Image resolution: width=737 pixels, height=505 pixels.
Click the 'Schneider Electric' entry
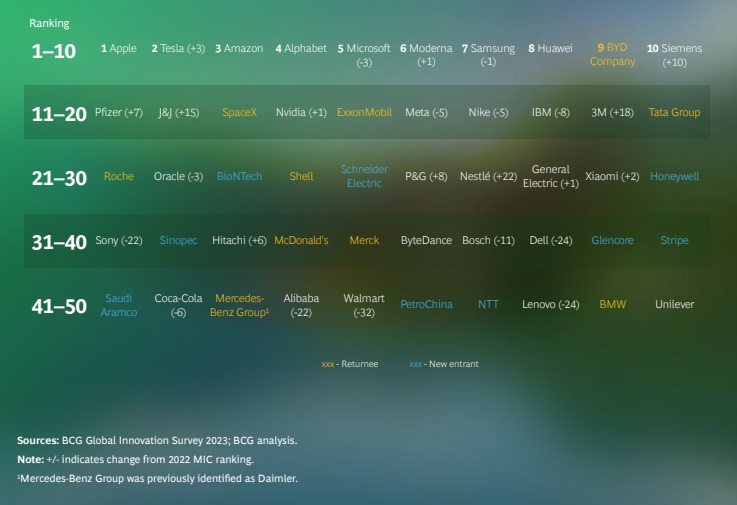click(x=364, y=176)
